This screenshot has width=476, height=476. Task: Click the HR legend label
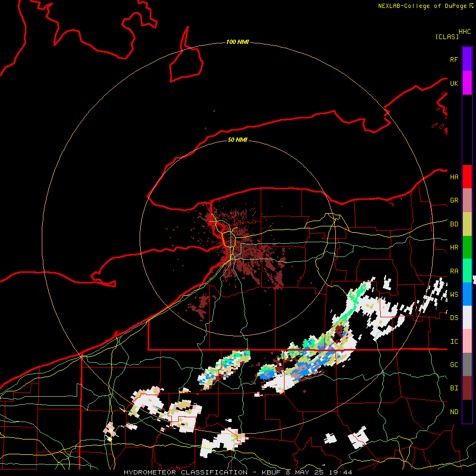tap(454, 248)
